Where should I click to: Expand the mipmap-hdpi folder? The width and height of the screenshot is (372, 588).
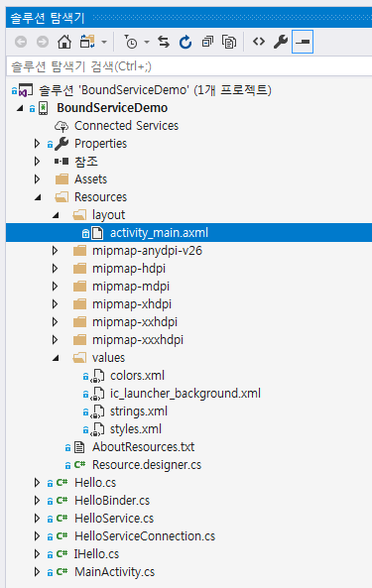pyautogui.click(x=55, y=269)
